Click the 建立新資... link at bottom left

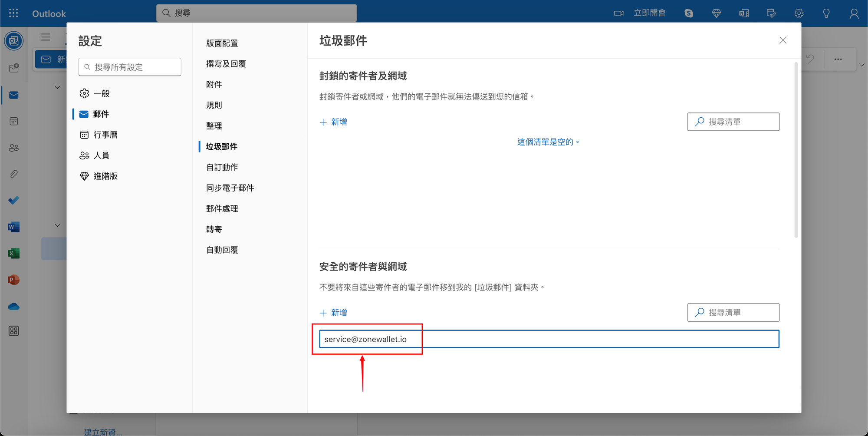coord(103,432)
